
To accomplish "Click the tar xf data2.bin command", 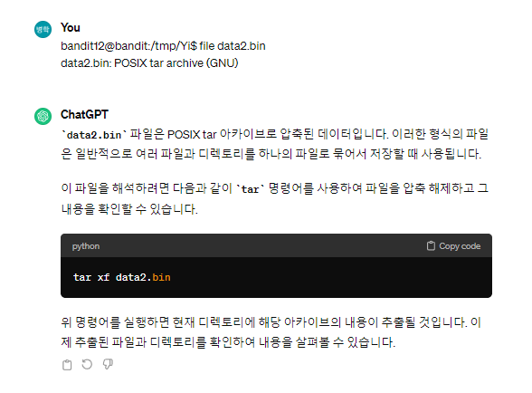I will (122, 277).
